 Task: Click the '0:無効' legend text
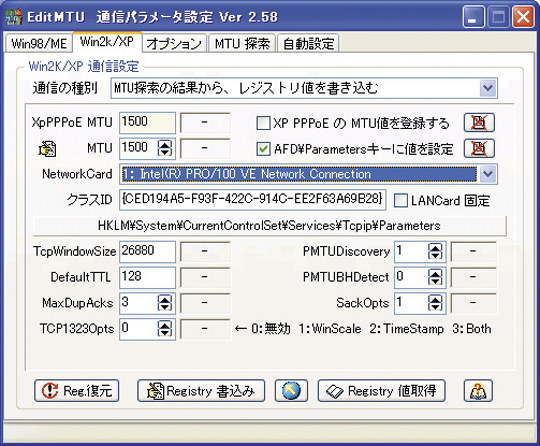point(271,329)
